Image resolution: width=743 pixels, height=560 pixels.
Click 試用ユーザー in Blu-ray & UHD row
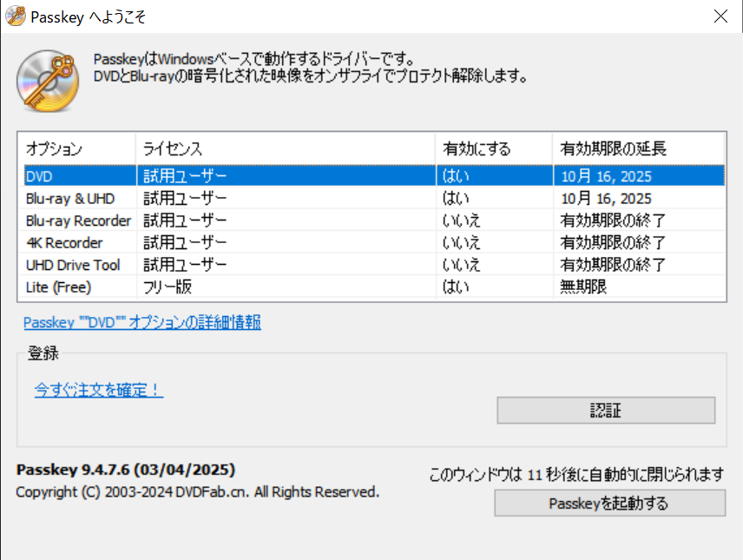185,198
